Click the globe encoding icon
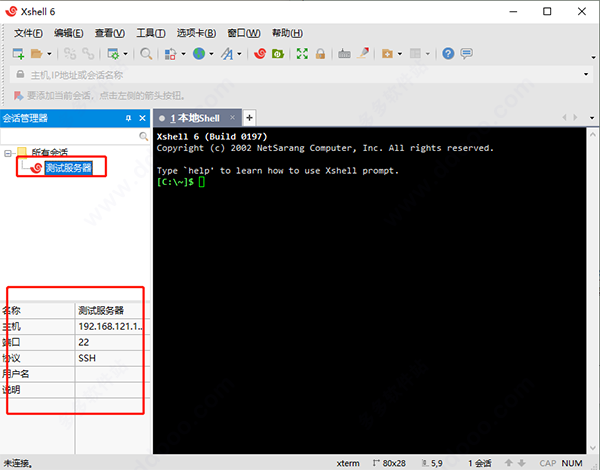 pos(199,53)
